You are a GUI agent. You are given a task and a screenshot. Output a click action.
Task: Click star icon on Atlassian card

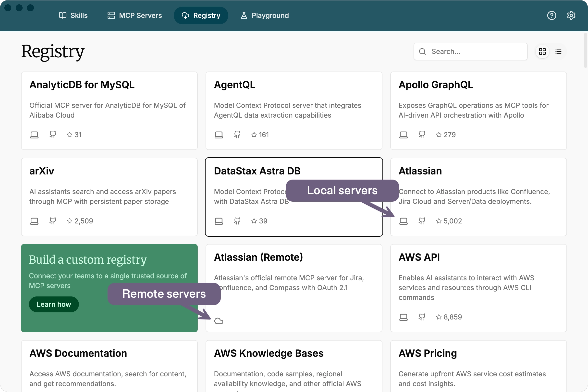coord(439,221)
